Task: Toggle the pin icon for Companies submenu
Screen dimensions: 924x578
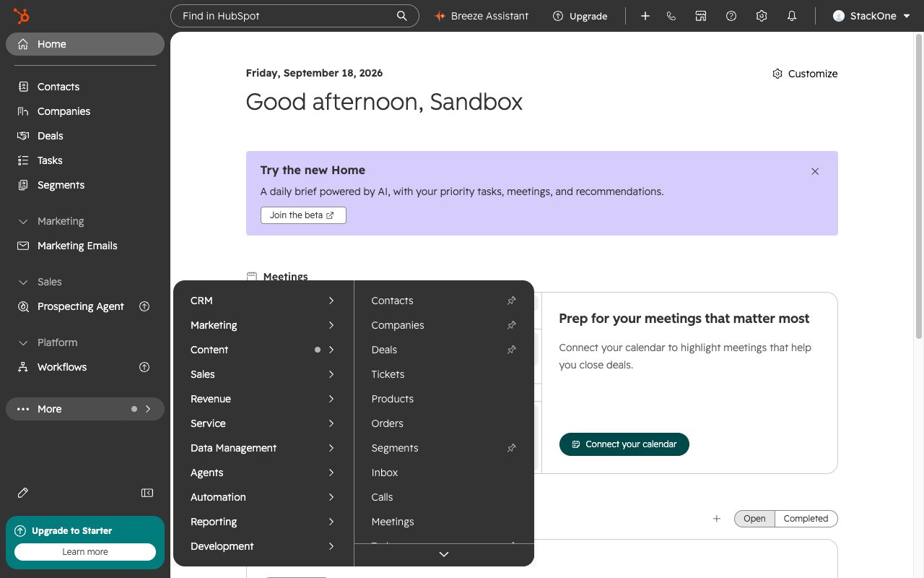Action: click(511, 325)
